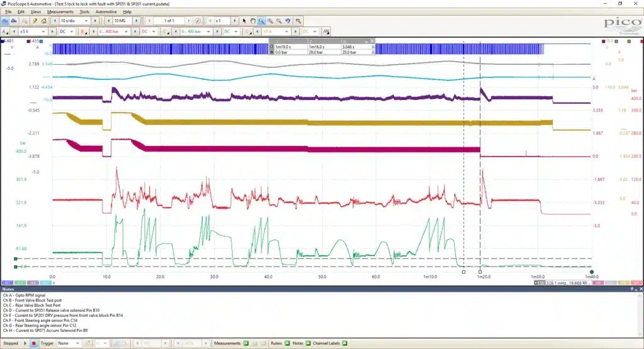
Task: Open Channel C options button
Action: pos(165,31)
